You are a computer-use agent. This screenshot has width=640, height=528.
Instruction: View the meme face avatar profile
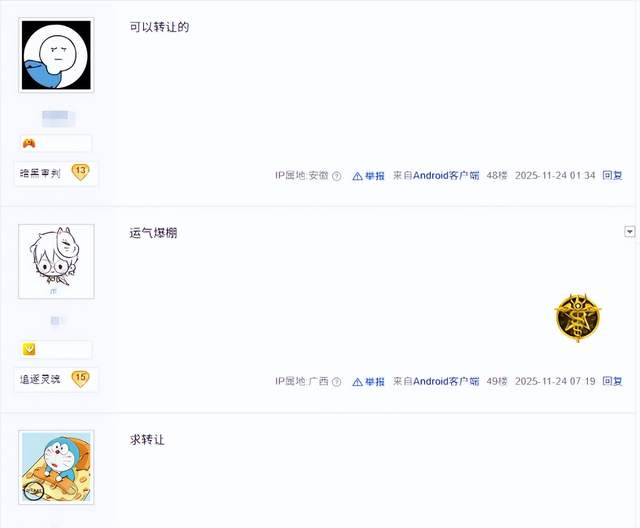pos(56,55)
